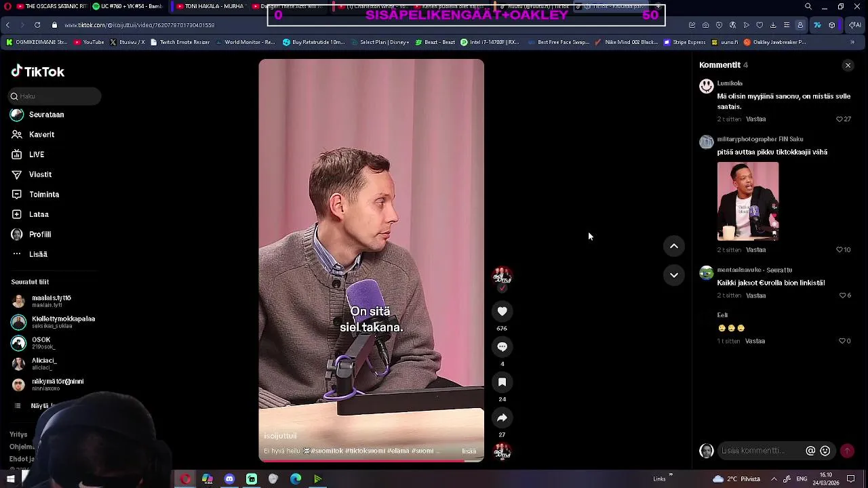Image resolution: width=868 pixels, height=488 pixels.
Task: Seek on the video progress bar
Action: [371, 462]
